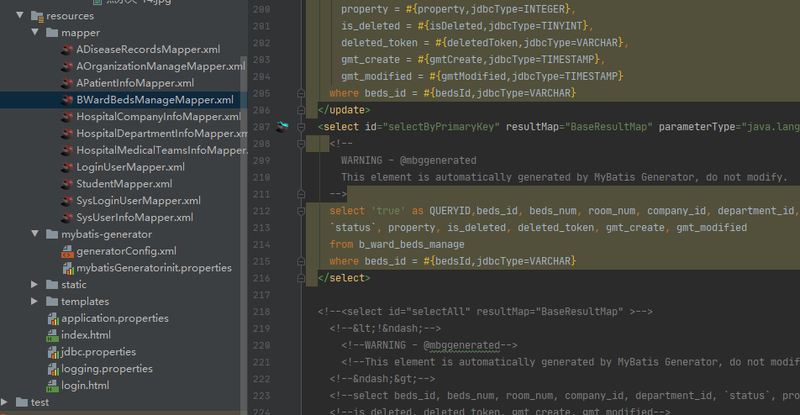
Task: Click the mybatis-generator folder icon
Action: [x=52, y=234]
